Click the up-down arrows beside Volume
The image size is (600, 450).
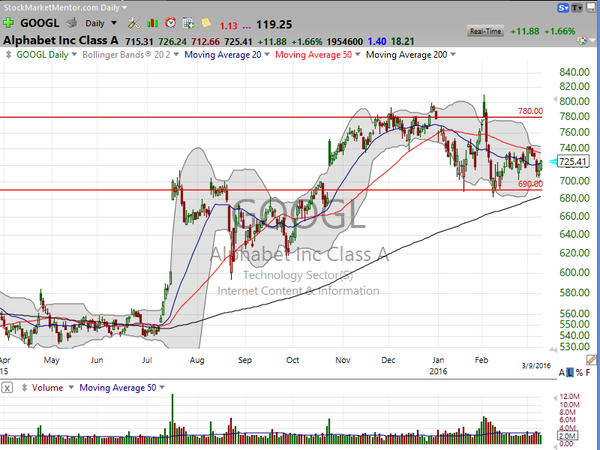[x=24, y=388]
